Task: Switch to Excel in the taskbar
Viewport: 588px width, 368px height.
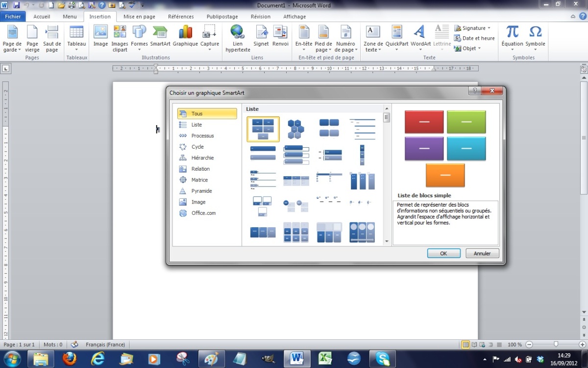Action: point(325,359)
